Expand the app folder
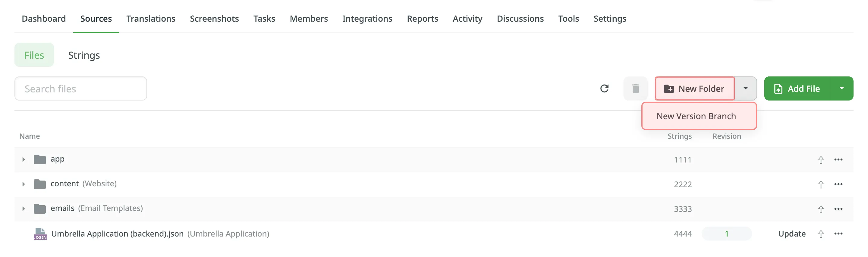 [x=23, y=159]
